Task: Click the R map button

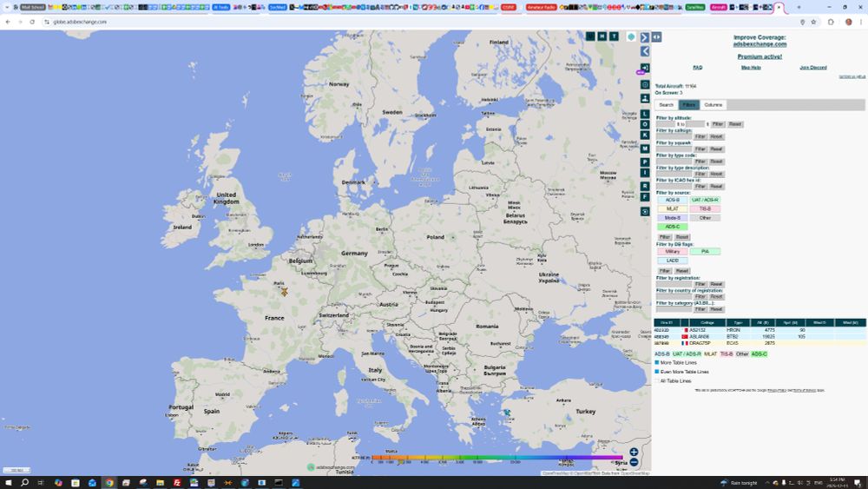Action: [645, 186]
